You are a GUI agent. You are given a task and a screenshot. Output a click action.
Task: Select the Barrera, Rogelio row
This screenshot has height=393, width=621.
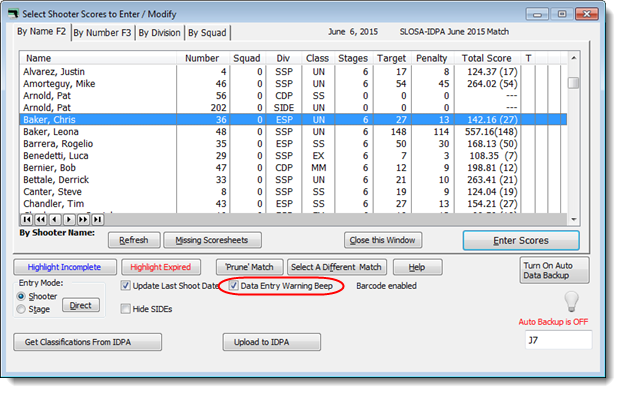click(293, 143)
